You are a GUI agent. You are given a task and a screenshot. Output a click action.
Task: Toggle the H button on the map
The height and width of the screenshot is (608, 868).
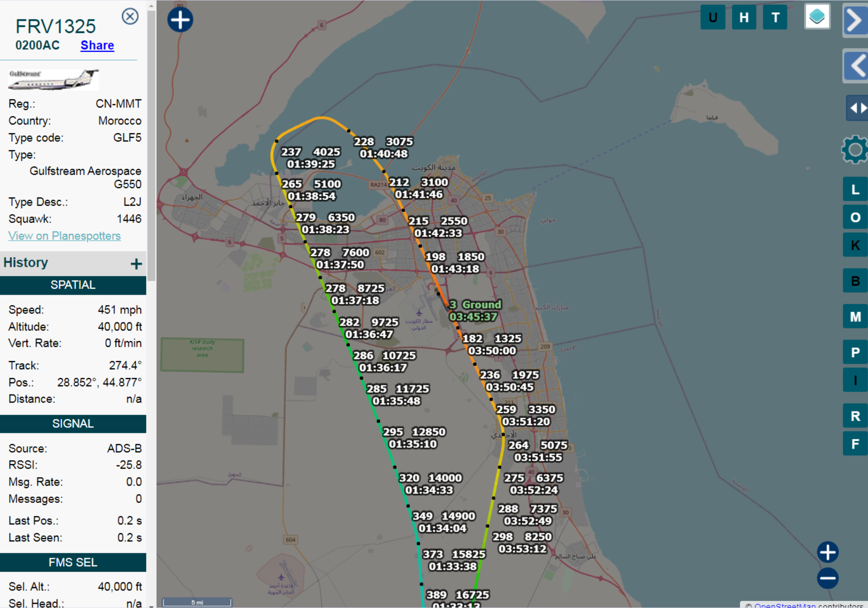(744, 17)
